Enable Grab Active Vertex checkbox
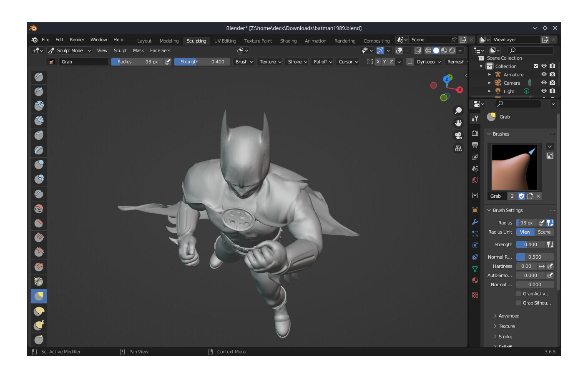The image size is (588, 388). [x=519, y=294]
